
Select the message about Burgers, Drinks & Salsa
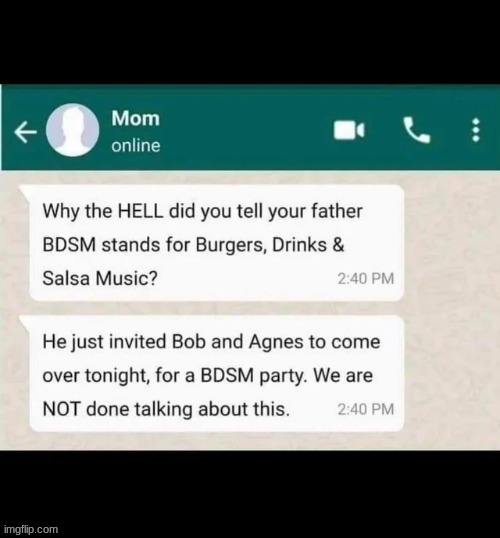coord(216,243)
